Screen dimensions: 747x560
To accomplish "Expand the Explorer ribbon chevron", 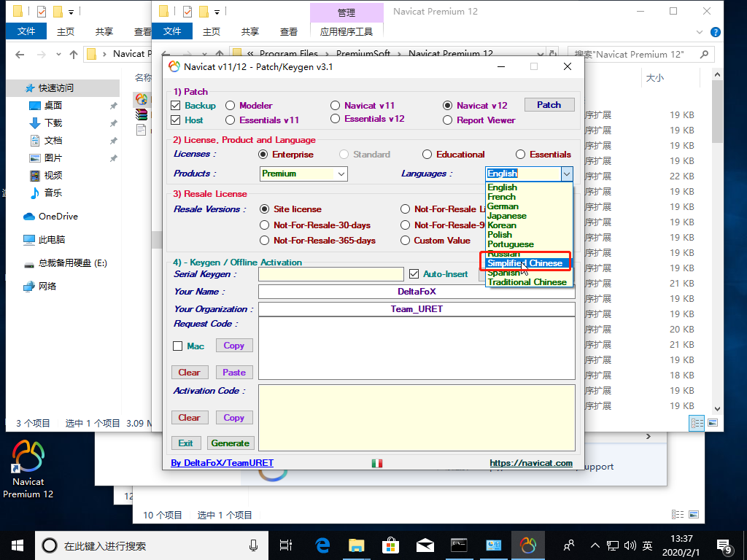I will coord(700,32).
